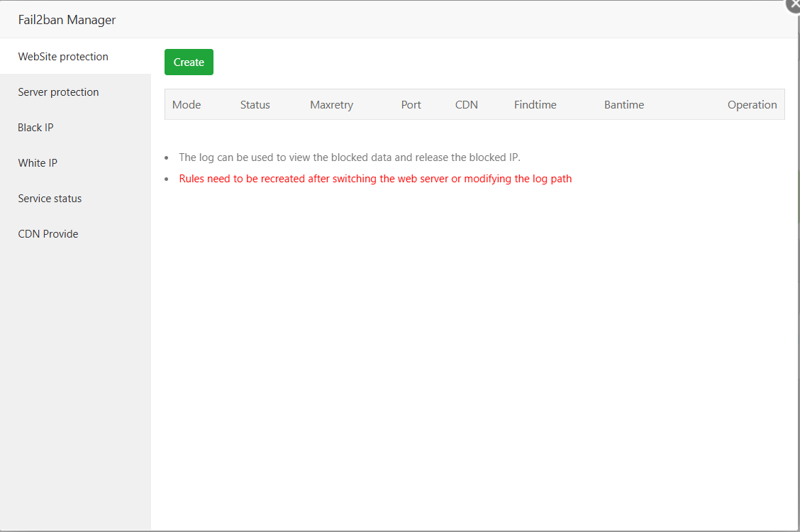The width and height of the screenshot is (800, 532).
Task: Click the Port column header
Action: 411,104
